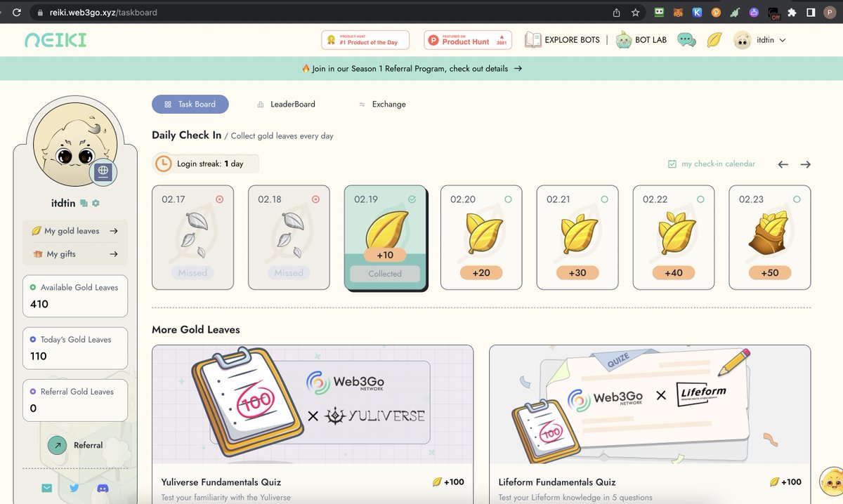The height and width of the screenshot is (504, 843).
Task: Click the Yuliverse Fundamentals Quiz title
Action: [x=221, y=482]
